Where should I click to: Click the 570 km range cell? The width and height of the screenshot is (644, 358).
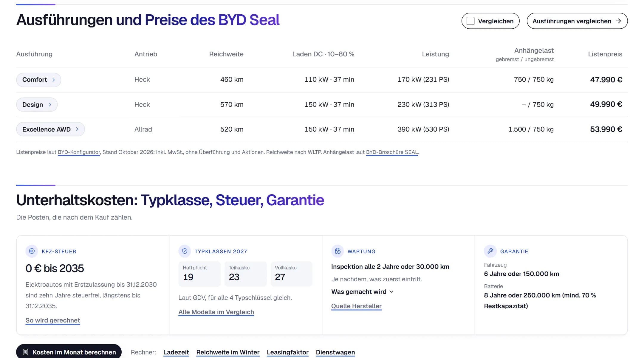[232, 105]
